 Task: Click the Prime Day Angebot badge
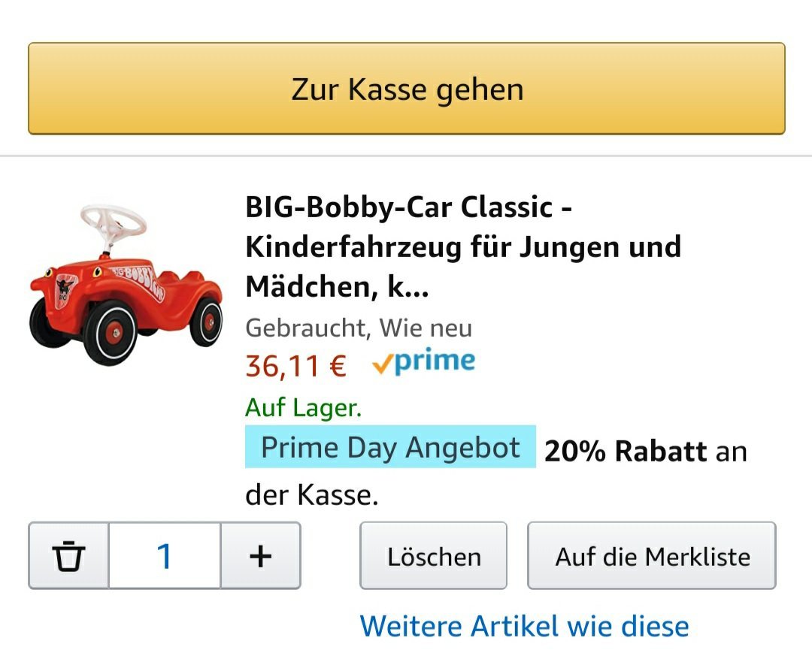390,446
